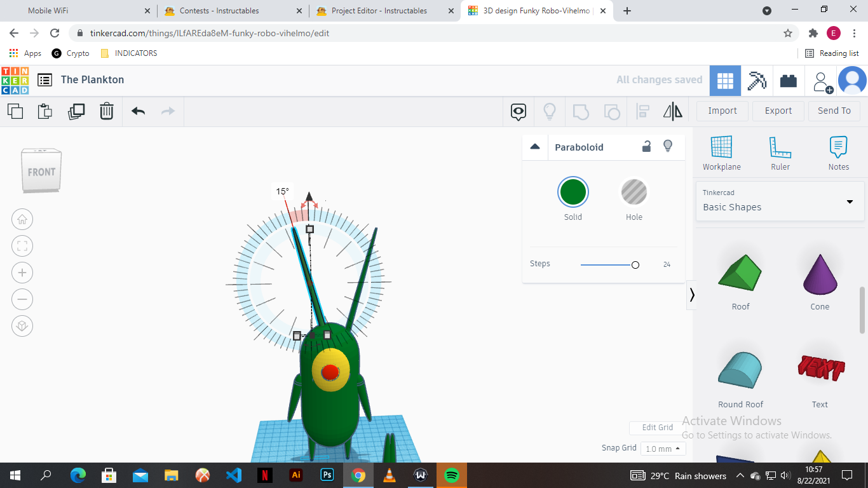Click the Group shapes icon
Screen dimensions: 868x488
(580, 111)
